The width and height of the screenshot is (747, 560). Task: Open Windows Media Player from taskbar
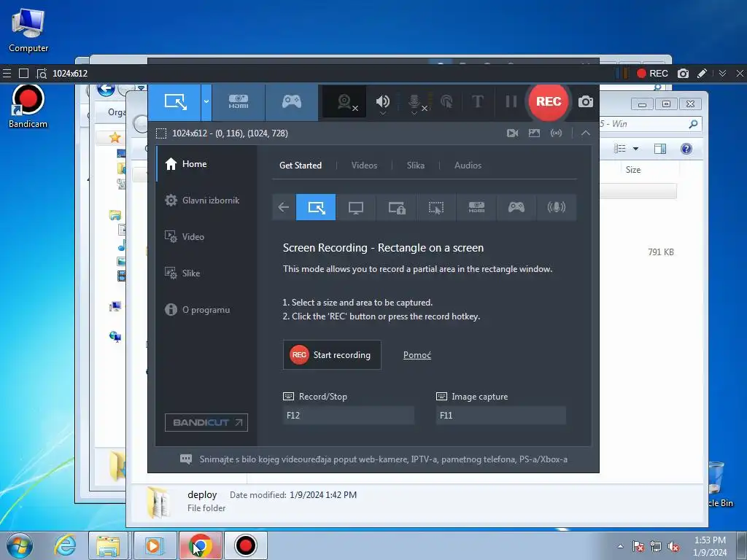tap(154, 545)
